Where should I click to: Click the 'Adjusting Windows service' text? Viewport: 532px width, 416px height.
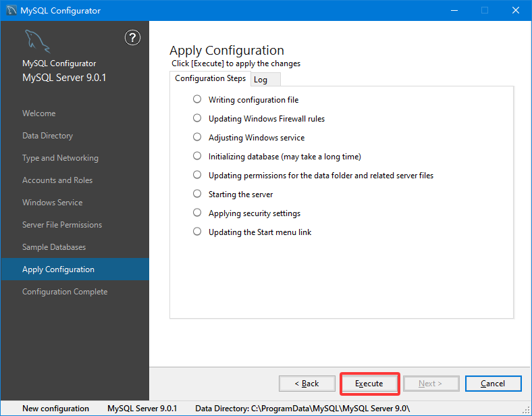click(257, 138)
